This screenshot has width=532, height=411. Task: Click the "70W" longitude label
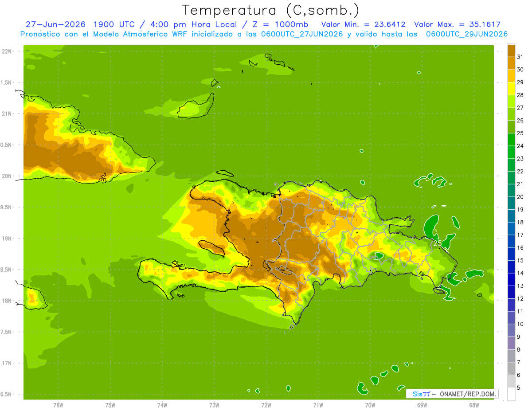(x=370, y=405)
